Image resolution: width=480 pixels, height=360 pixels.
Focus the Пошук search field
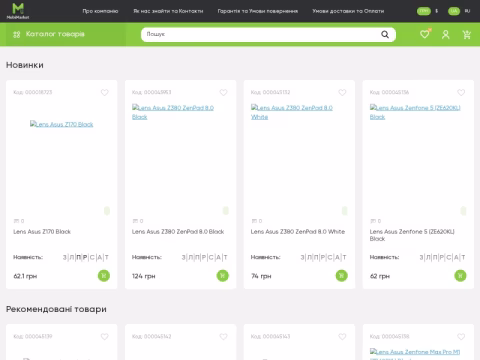262,34
